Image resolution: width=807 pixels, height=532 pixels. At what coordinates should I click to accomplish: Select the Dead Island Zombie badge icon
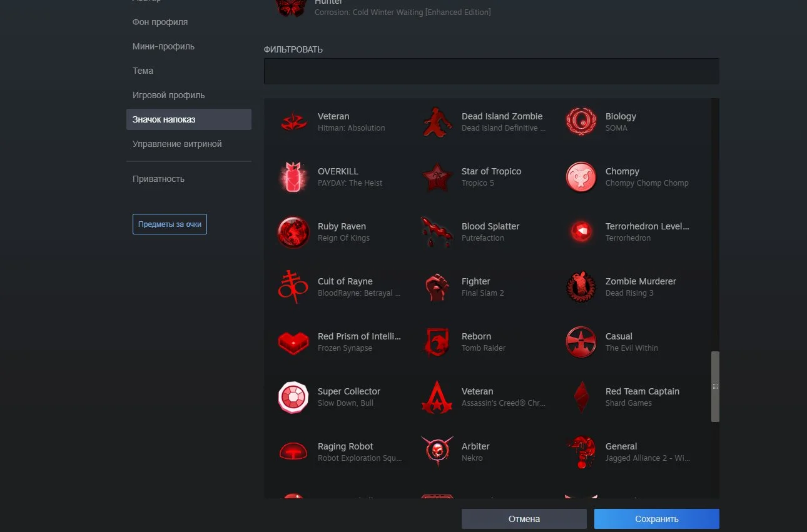click(437, 122)
